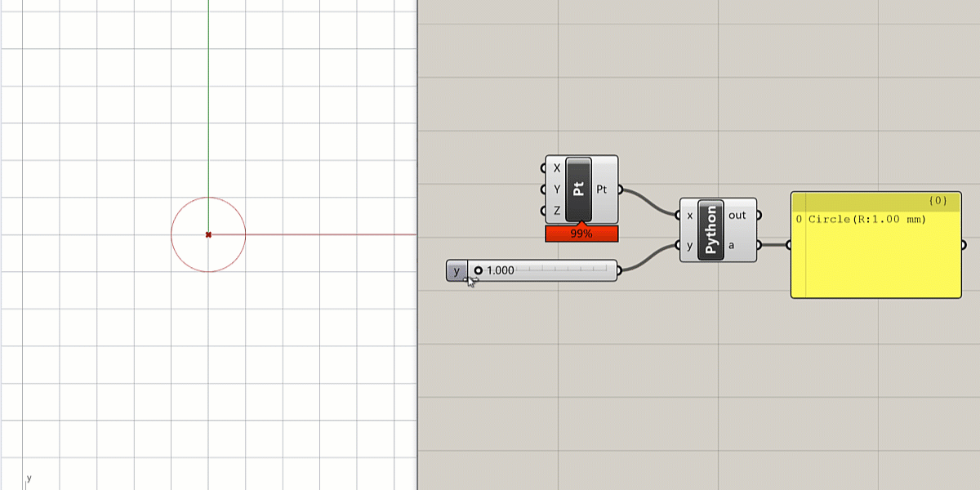This screenshot has height=490, width=980.
Task: Click the Python component's y input
Action: [x=689, y=245]
